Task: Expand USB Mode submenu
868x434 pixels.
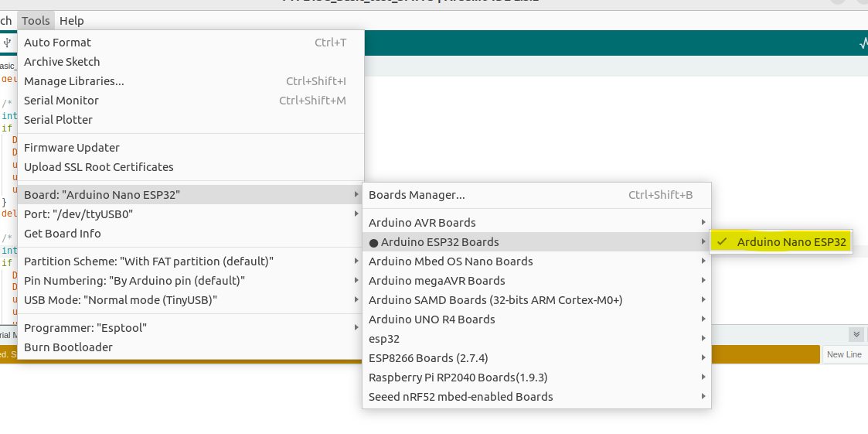Action: pyautogui.click(x=191, y=300)
